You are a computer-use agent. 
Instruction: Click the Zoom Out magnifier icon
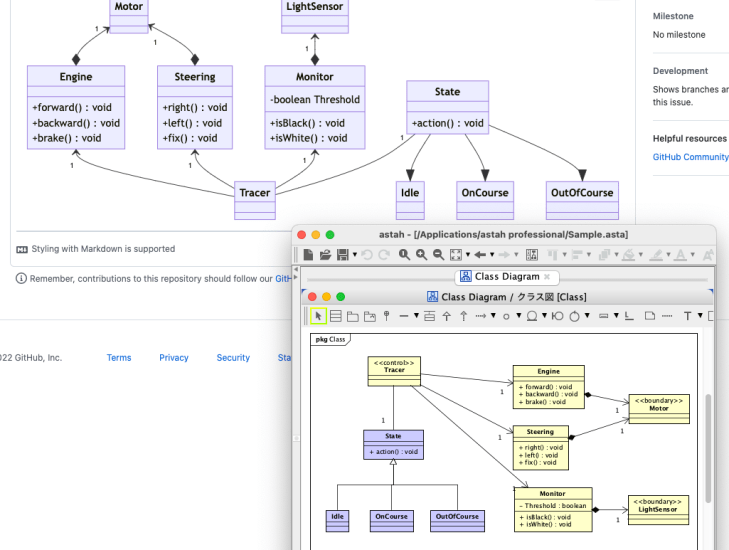pos(438,255)
